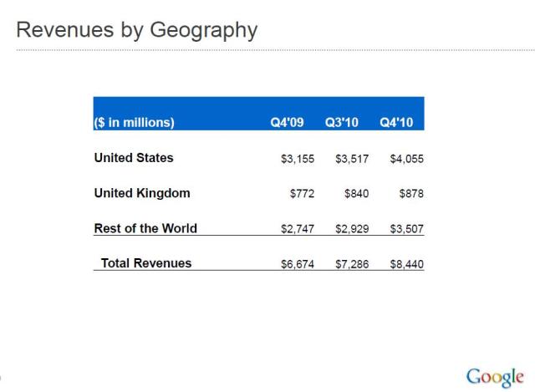Select the $3,155 United States value
This screenshot has height=392, width=535.
(x=298, y=159)
